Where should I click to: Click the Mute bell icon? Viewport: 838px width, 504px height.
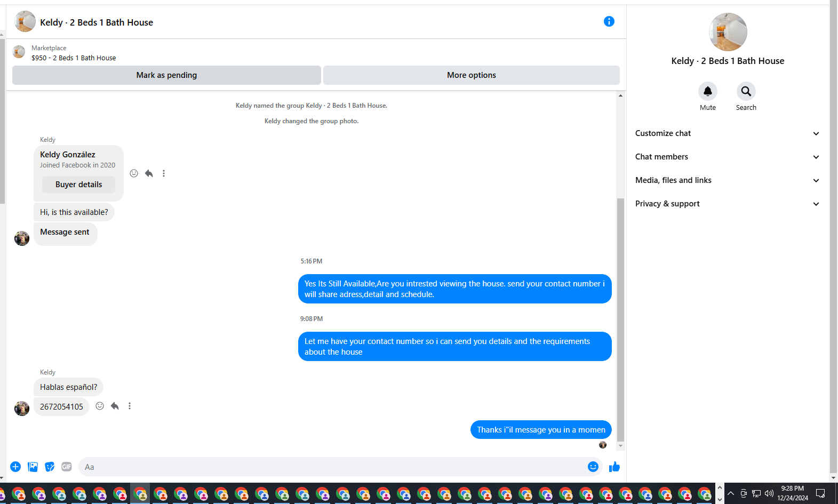click(708, 91)
